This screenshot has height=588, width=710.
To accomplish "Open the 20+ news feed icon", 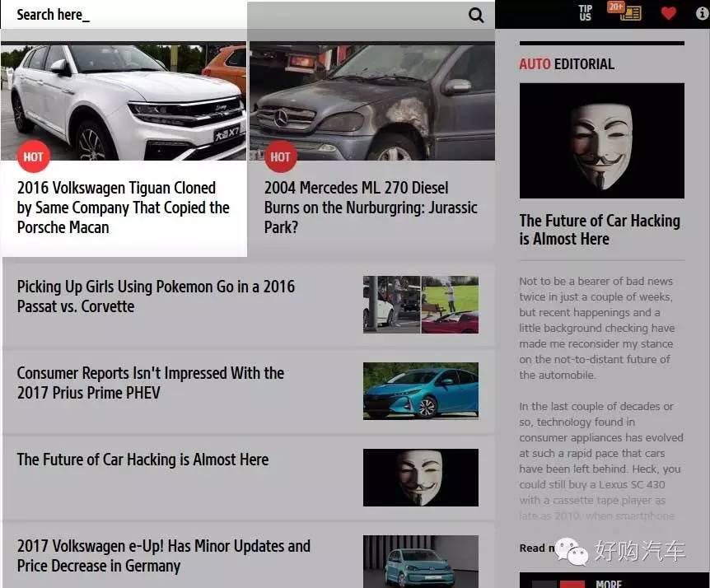I will pos(624,12).
